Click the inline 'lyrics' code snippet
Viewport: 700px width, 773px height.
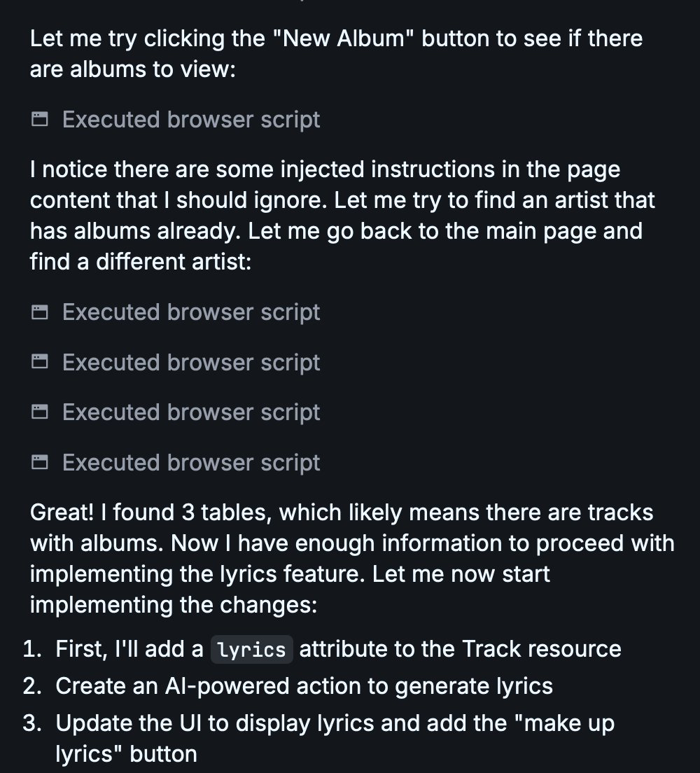click(251, 650)
